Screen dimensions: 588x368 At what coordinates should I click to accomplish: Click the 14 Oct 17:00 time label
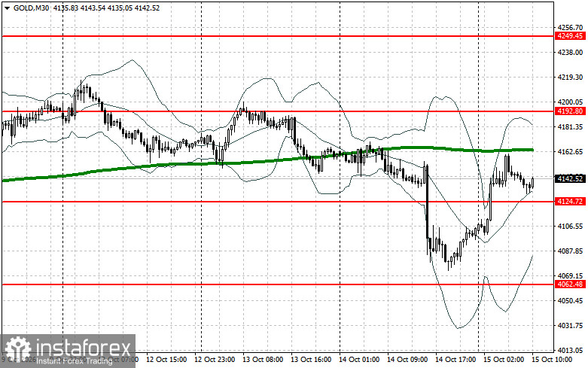455,360
